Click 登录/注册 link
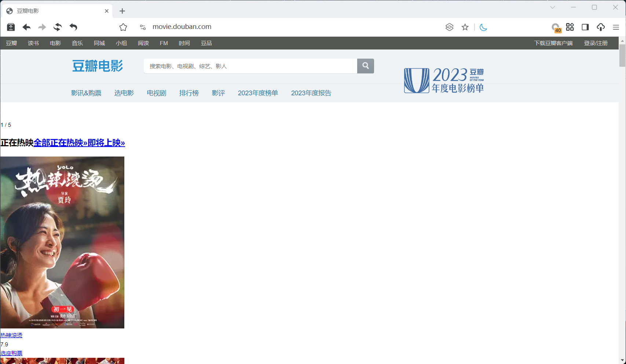The width and height of the screenshot is (626, 364). pyautogui.click(x=596, y=43)
